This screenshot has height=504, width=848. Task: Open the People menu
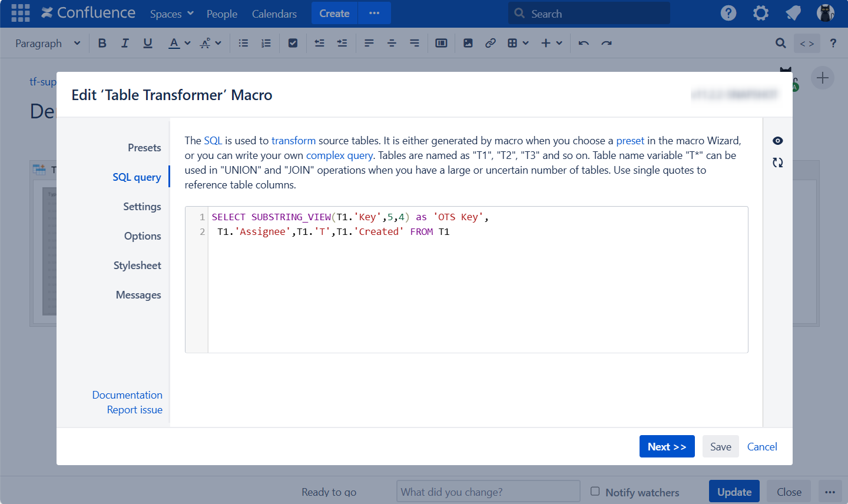tap(222, 14)
